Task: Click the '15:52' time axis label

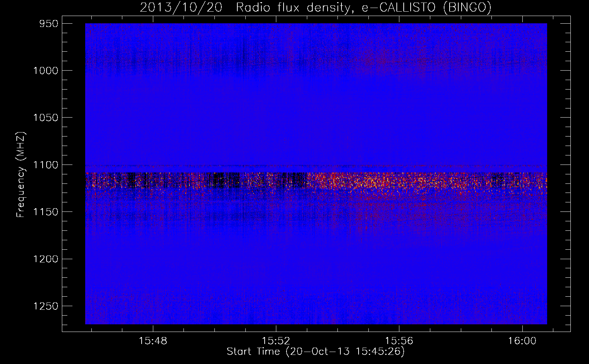Action: [x=276, y=341]
